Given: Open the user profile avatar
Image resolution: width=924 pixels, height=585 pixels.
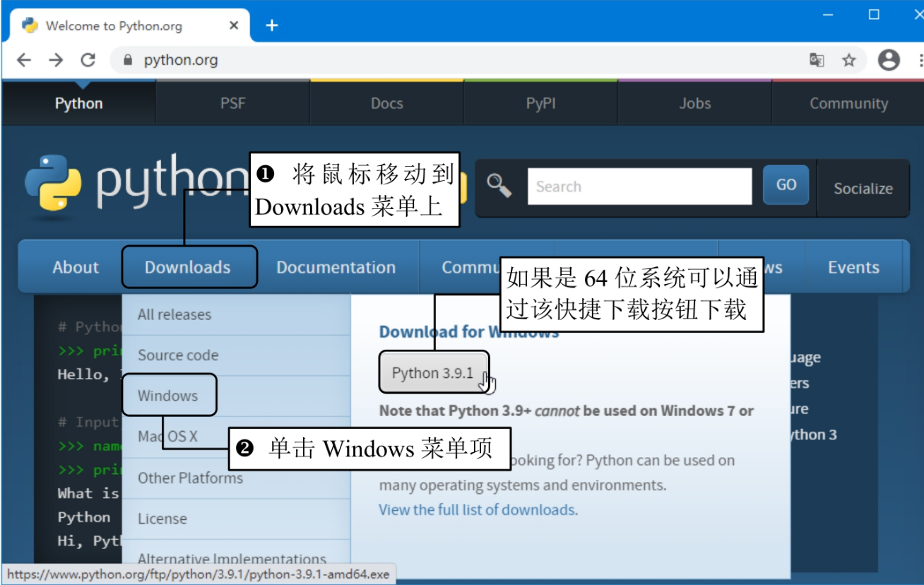Looking at the screenshot, I should [889, 60].
